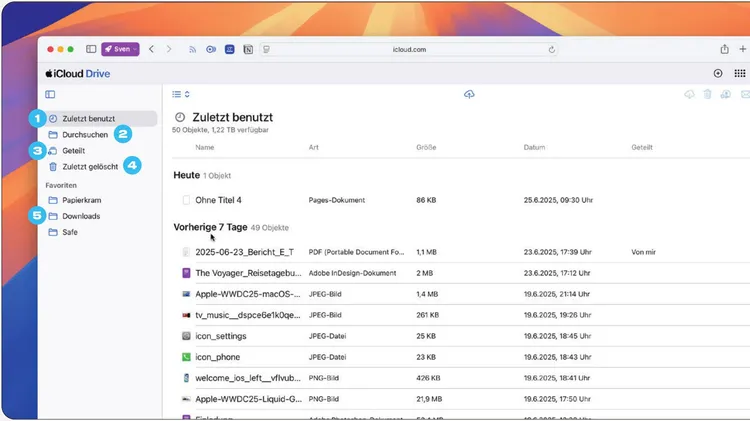Click Von mir in Geteilt column

pyautogui.click(x=643, y=252)
